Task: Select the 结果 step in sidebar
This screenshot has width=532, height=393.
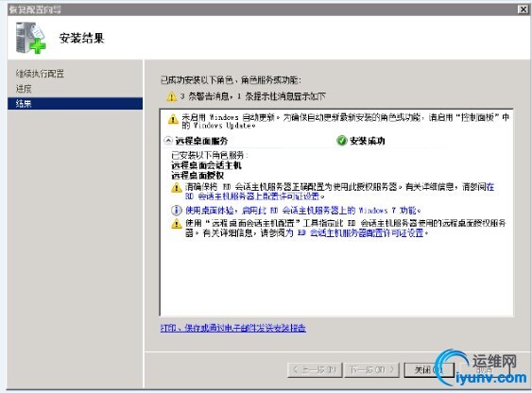Action: (x=75, y=103)
